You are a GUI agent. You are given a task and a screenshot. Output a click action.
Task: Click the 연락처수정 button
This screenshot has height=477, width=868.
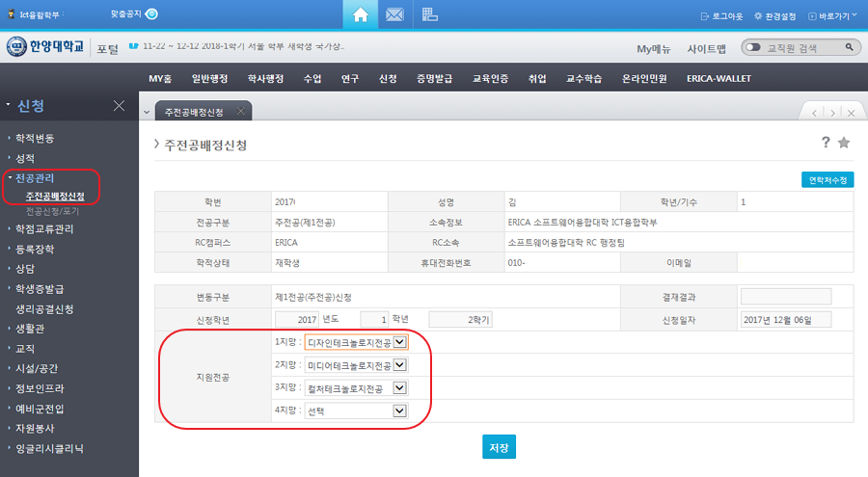827,179
